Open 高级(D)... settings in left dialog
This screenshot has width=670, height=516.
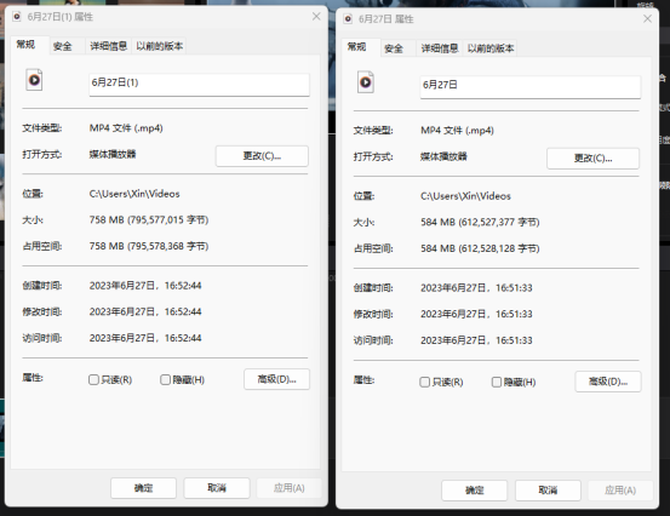point(276,379)
